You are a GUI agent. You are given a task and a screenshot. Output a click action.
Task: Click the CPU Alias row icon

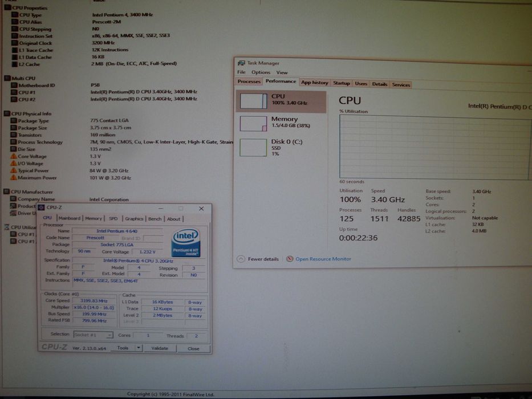coord(14,22)
